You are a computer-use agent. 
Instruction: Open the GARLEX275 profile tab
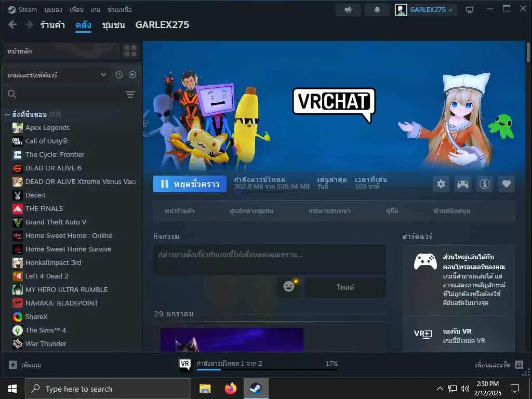tap(162, 25)
